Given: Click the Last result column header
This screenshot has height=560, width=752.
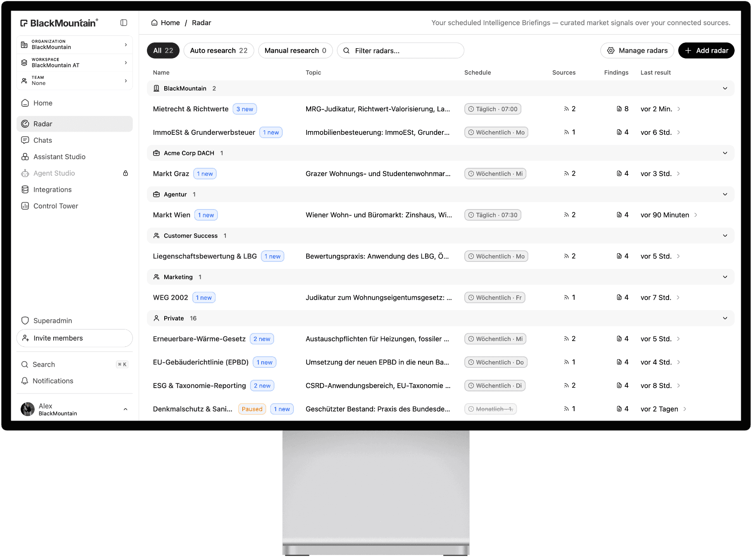Looking at the screenshot, I should coord(655,73).
